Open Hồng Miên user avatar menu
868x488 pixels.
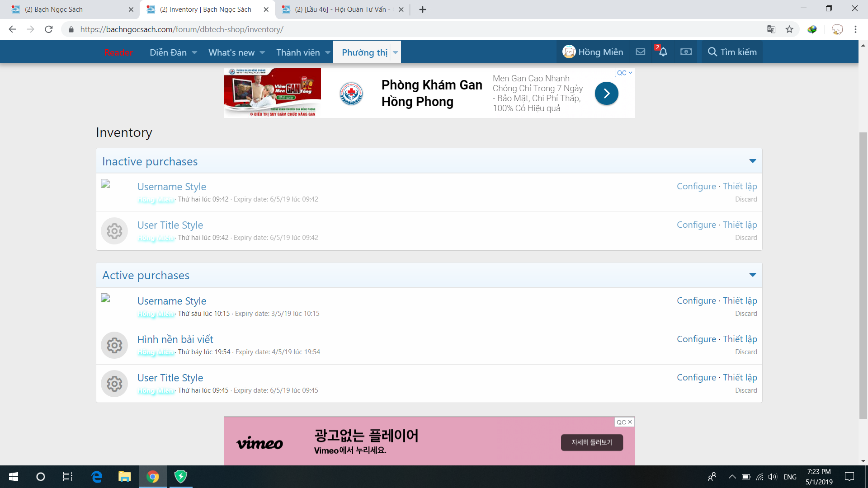[569, 52]
